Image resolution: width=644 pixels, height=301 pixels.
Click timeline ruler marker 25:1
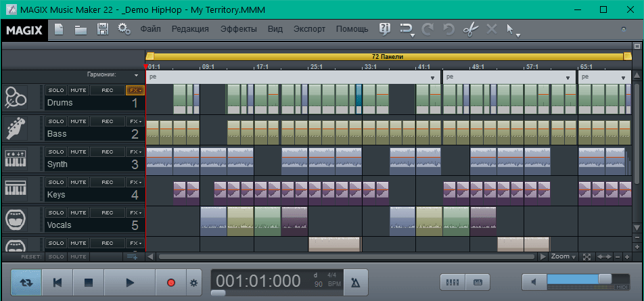[x=315, y=66]
